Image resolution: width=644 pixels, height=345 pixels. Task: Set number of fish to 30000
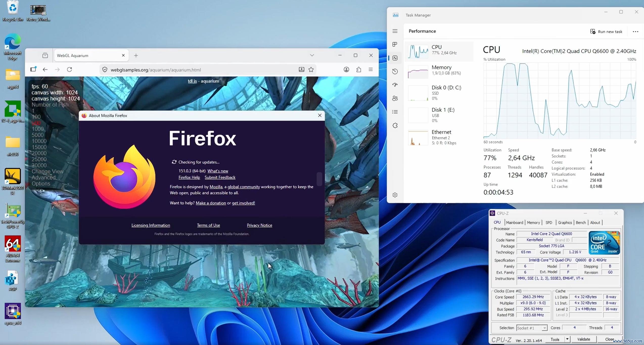pyautogui.click(x=39, y=165)
